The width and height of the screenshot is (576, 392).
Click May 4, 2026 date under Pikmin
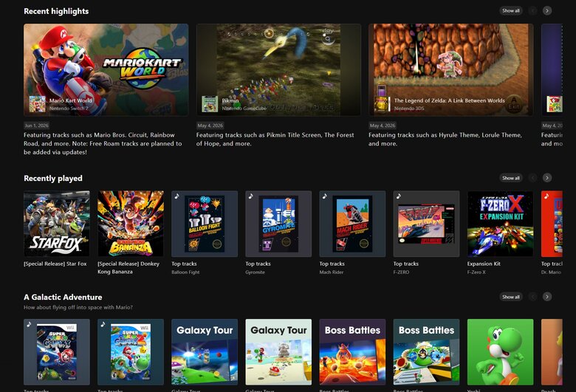pos(210,125)
